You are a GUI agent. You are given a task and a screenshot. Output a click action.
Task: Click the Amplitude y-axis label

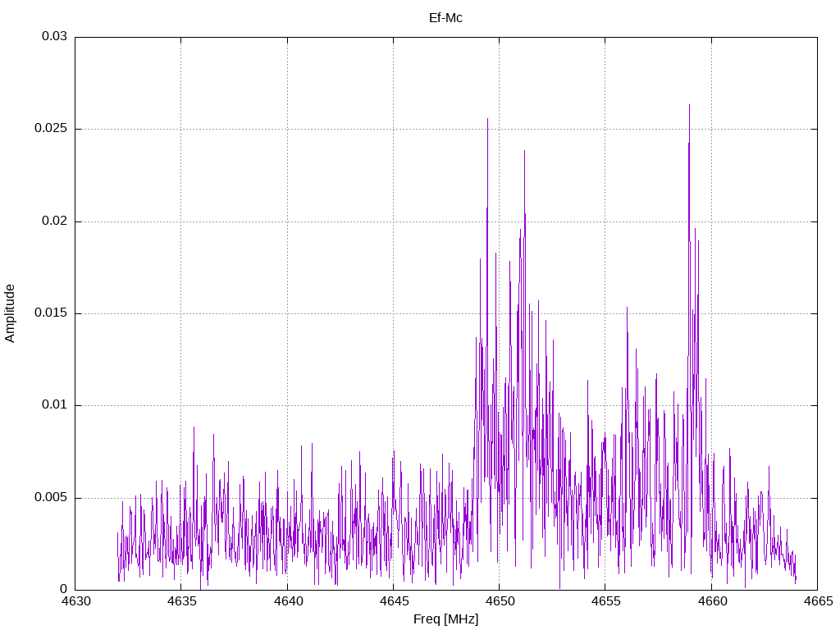coord(10,313)
